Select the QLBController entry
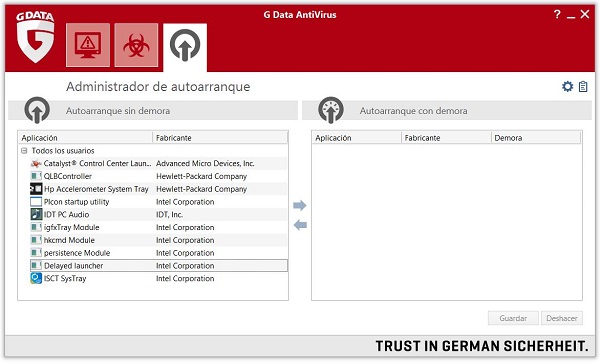This screenshot has width=600, height=364. (x=158, y=176)
